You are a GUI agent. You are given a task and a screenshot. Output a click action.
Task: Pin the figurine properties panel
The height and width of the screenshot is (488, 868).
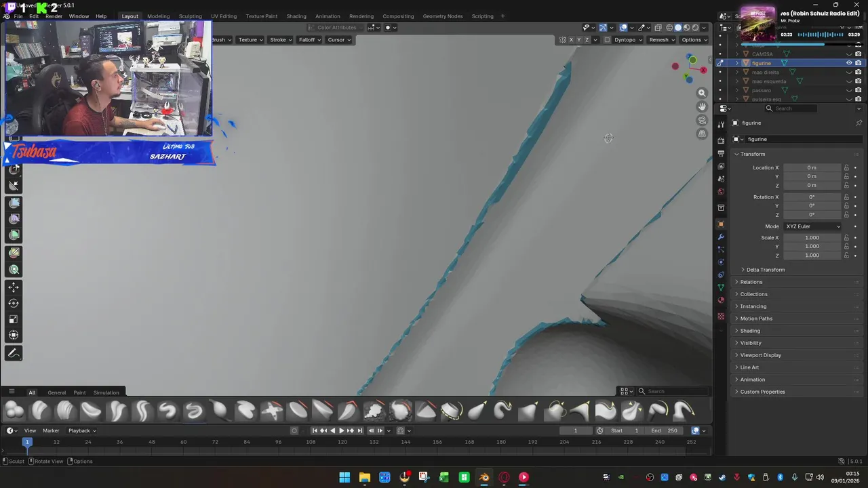tap(859, 123)
